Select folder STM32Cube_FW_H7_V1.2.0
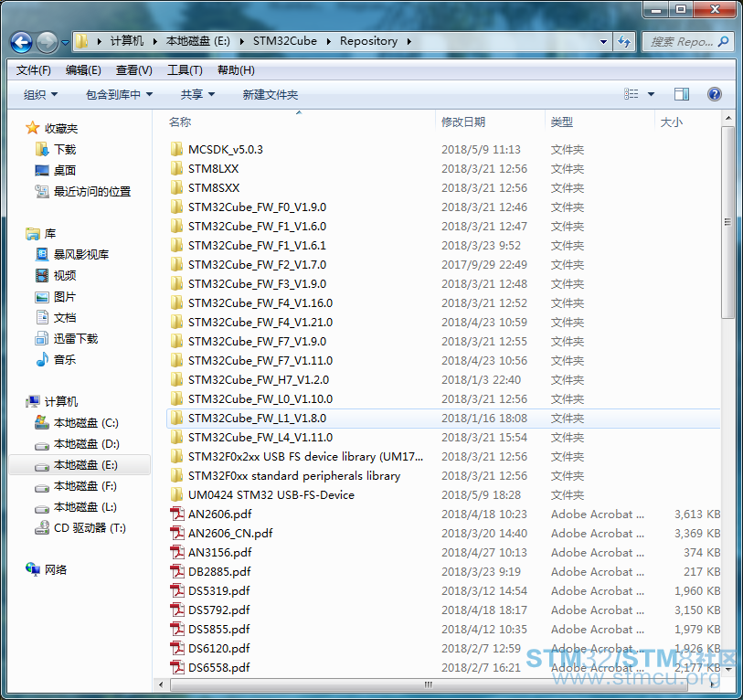This screenshot has height=700, width=743. tap(259, 379)
